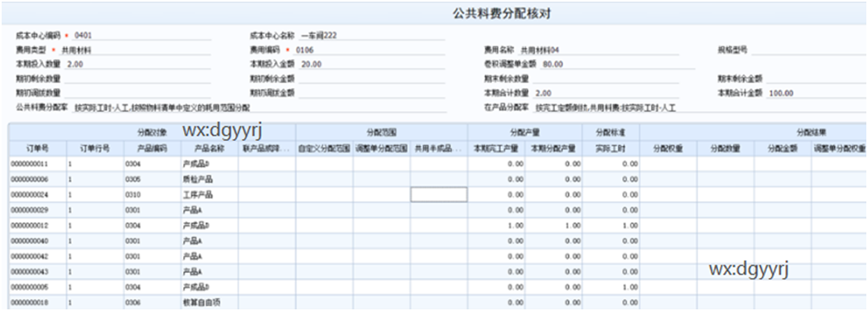Click the product name cell 工序产品

tap(210, 195)
